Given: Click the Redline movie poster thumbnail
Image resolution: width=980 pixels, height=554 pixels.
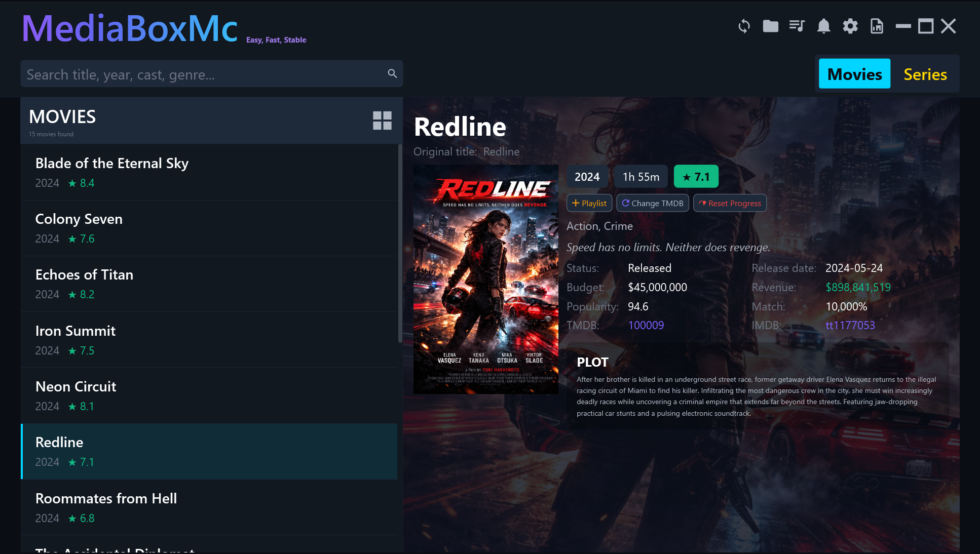Looking at the screenshot, I should tap(485, 279).
